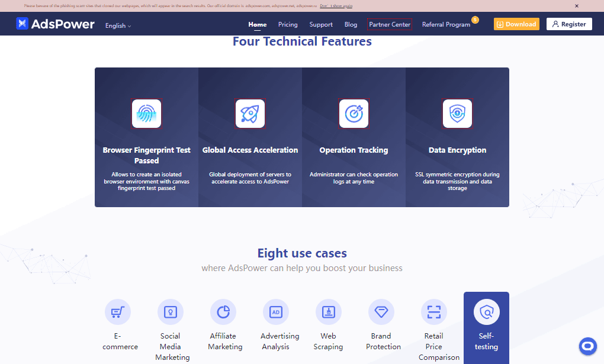Click the Operation Tracking target icon

[354, 114]
